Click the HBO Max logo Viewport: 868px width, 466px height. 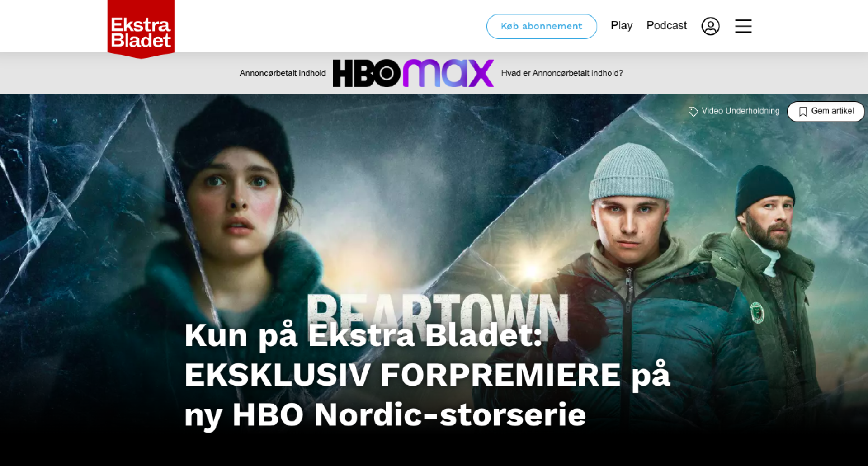point(413,73)
